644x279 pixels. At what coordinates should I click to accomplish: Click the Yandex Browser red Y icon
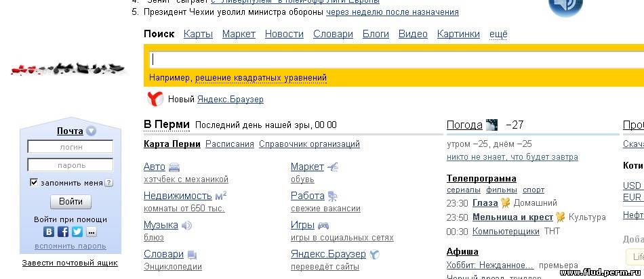pos(155,99)
